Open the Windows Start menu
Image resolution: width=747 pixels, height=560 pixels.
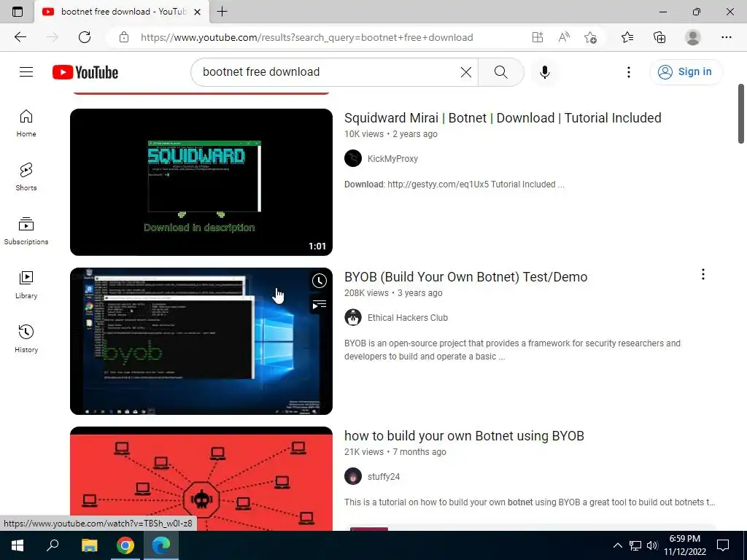[x=18, y=545]
